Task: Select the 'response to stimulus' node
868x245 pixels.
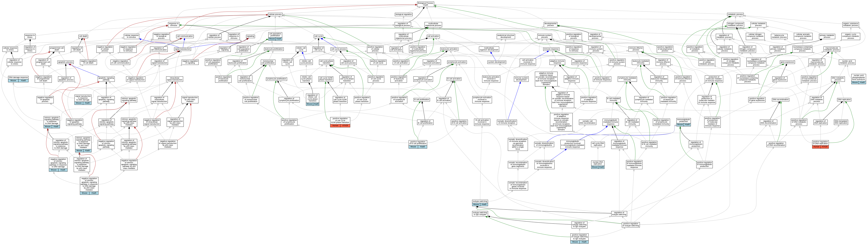Action: pos(174,24)
